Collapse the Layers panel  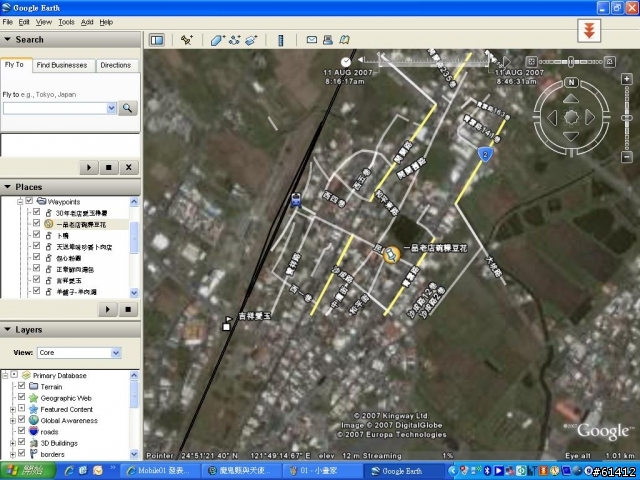coord(7,329)
